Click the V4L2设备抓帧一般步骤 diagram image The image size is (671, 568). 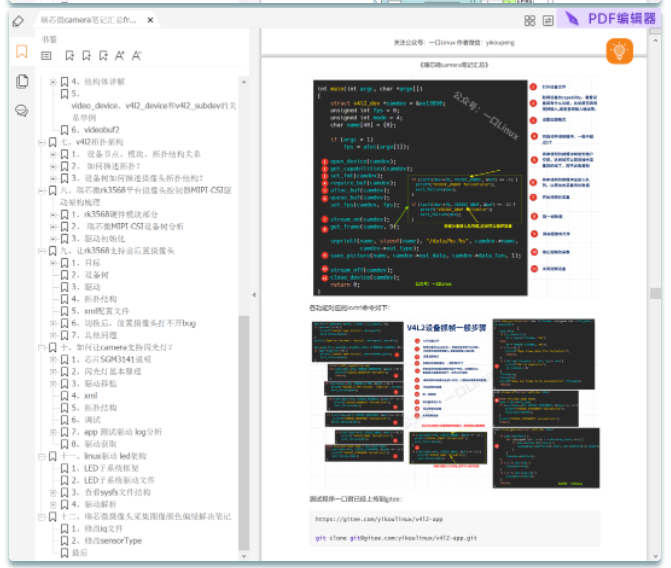[455, 403]
